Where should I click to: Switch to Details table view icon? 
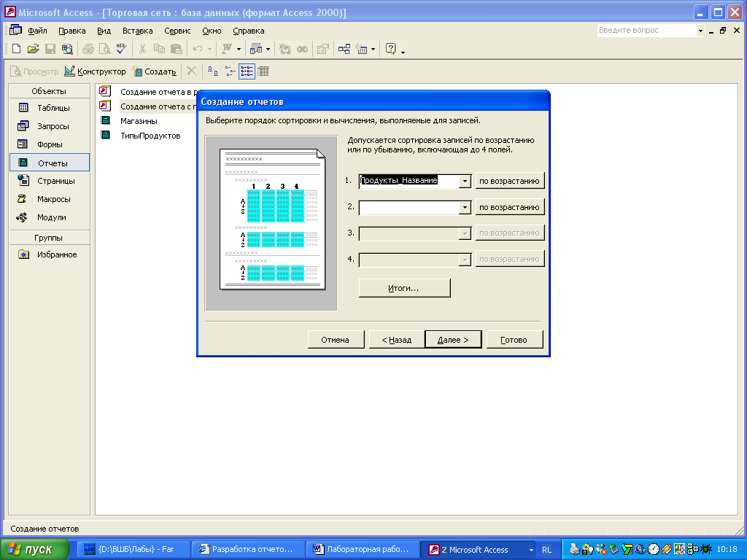[x=263, y=71]
